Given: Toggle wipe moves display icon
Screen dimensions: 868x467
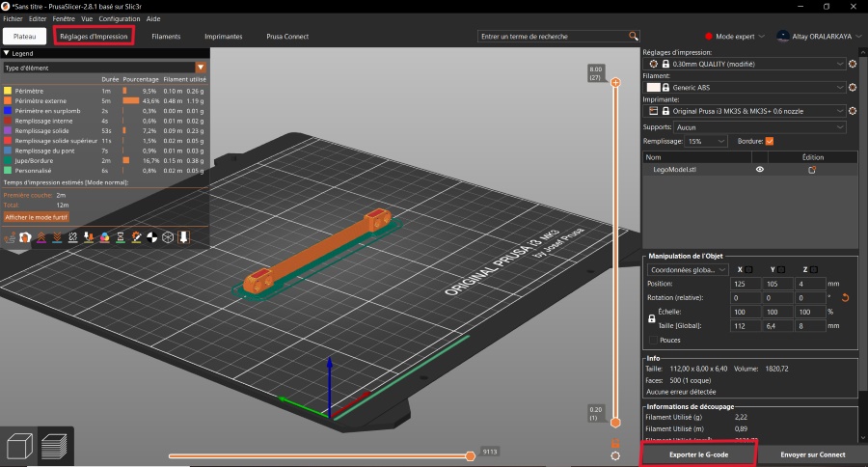Looking at the screenshot, I should [x=25, y=237].
